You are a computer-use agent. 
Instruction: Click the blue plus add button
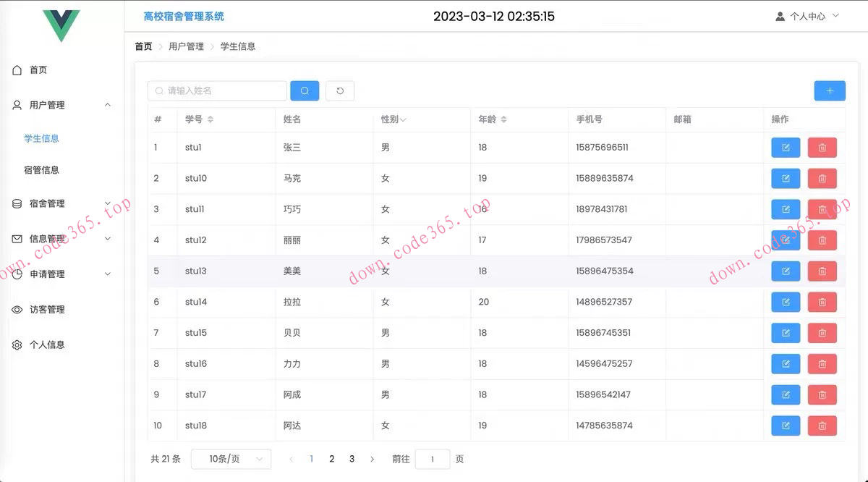tap(830, 90)
